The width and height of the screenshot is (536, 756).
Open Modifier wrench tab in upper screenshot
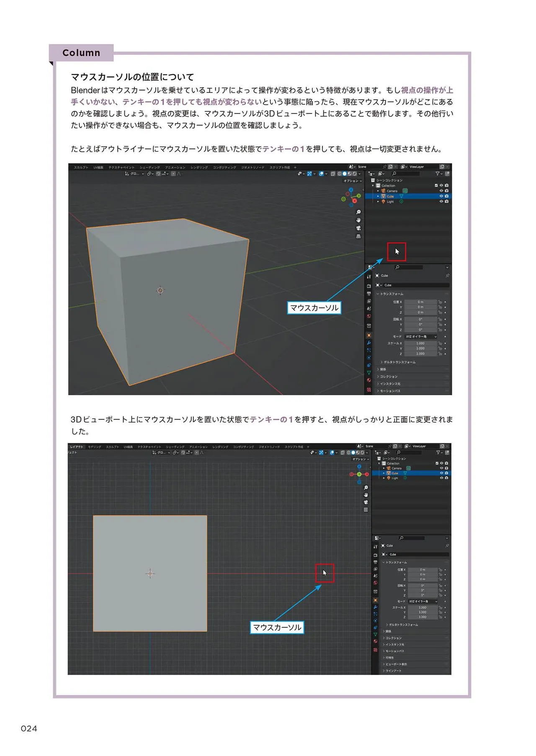[369, 343]
